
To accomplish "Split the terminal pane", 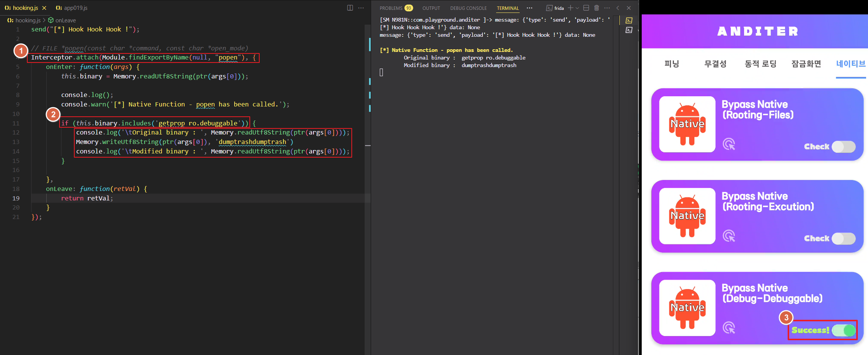I will point(586,8).
